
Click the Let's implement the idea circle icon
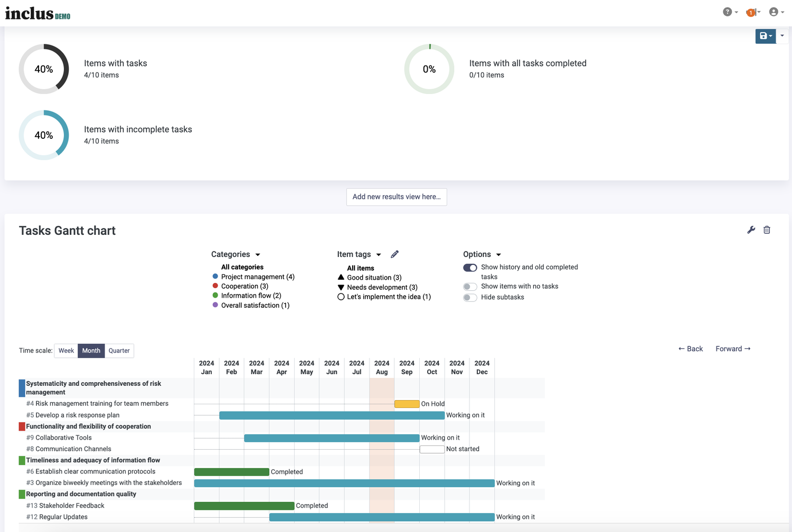(x=341, y=297)
